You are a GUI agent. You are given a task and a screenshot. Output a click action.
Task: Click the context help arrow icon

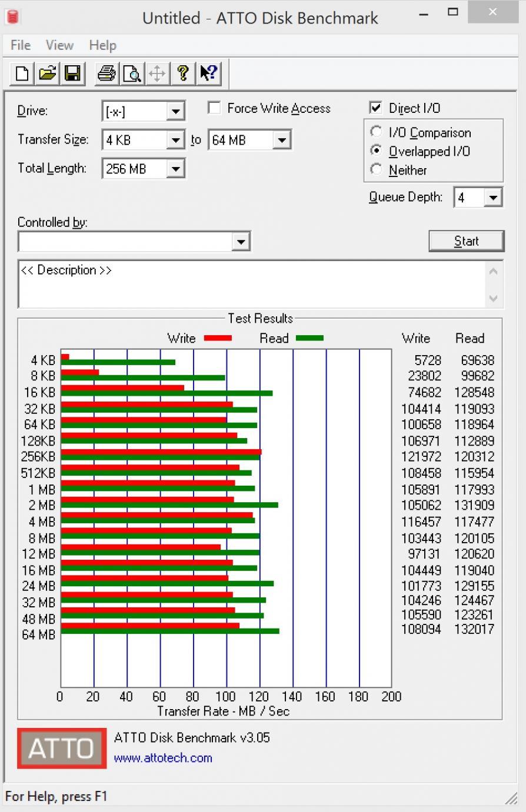pyautogui.click(x=208, y=73)
